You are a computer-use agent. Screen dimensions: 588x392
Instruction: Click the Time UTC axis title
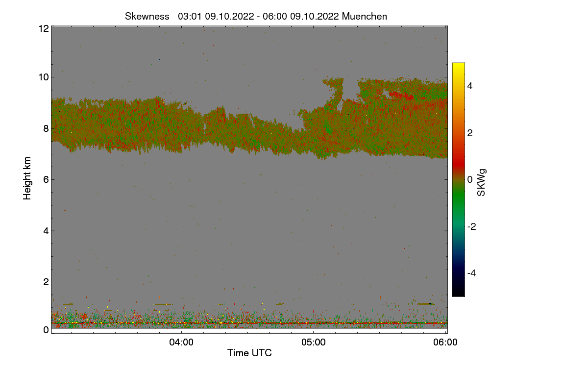(x=249, y=353)
